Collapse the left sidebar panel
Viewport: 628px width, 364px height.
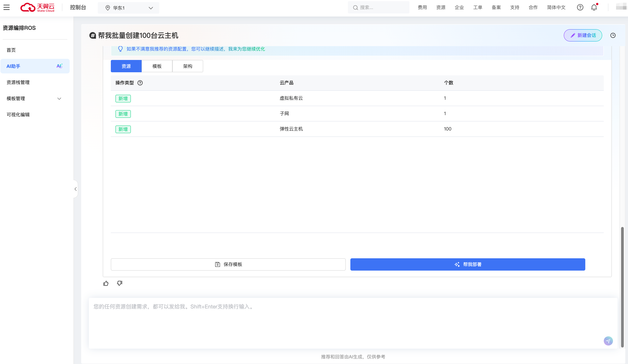pyautogui.click(x=75, y=189)
